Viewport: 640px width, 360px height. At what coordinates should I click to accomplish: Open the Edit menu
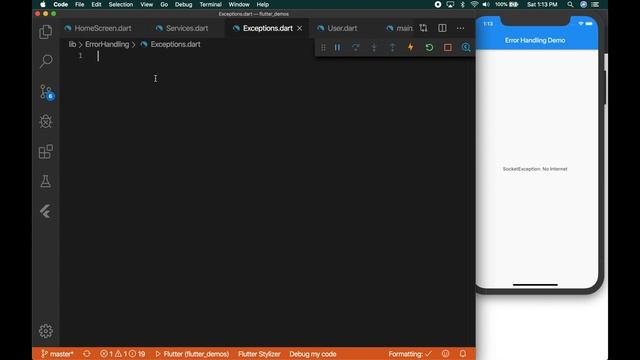[96, 4]
